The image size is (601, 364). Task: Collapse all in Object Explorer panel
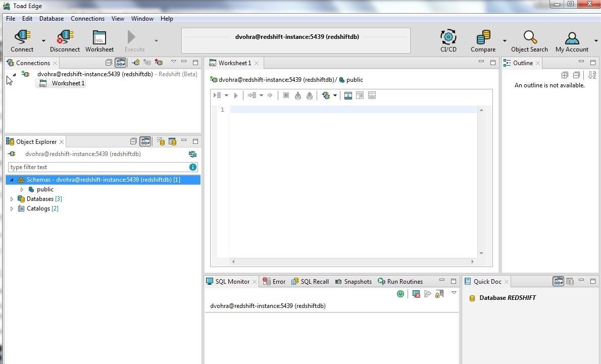coord(133,141)
